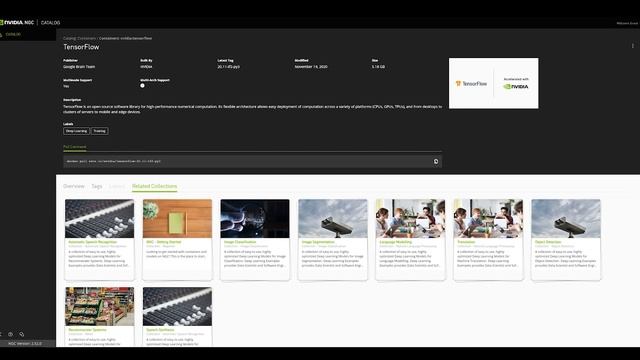This screenshot has width=640, height=360.
Task: Click the TensorFlow page title
Action: pyautogui.click(x=81, y=47)
